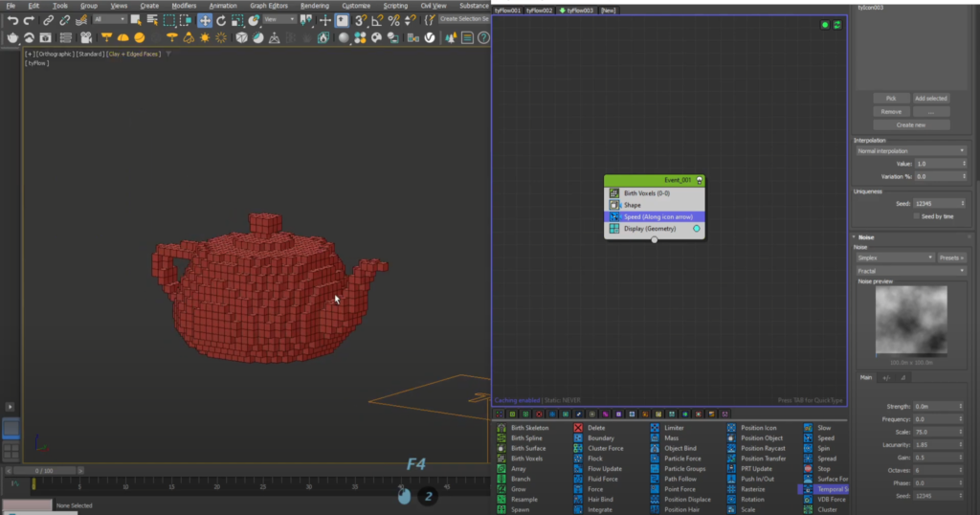
Task: Click the red delete category filter icon
Action: tap(539, 414)
